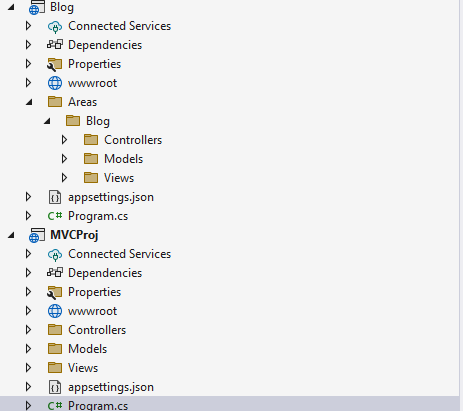
Task: Expand wwwroot under MVCProj
Action: [29, 311]
